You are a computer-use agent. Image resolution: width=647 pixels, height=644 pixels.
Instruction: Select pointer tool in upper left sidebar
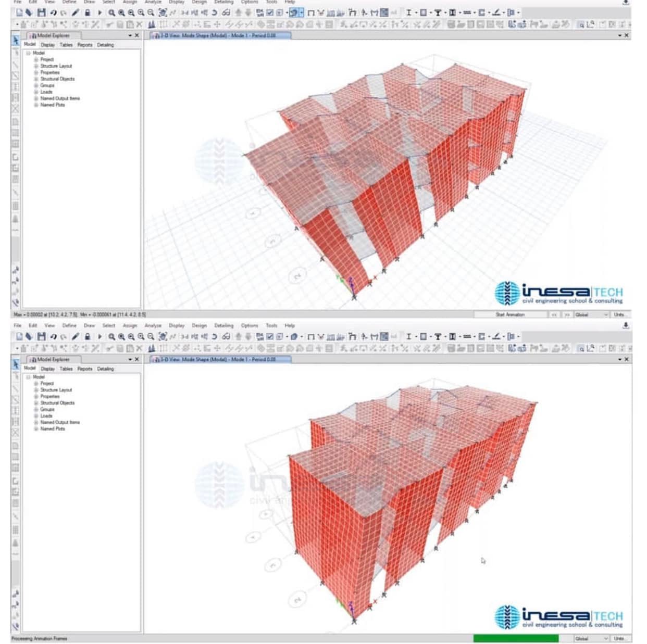coord(16,40)
